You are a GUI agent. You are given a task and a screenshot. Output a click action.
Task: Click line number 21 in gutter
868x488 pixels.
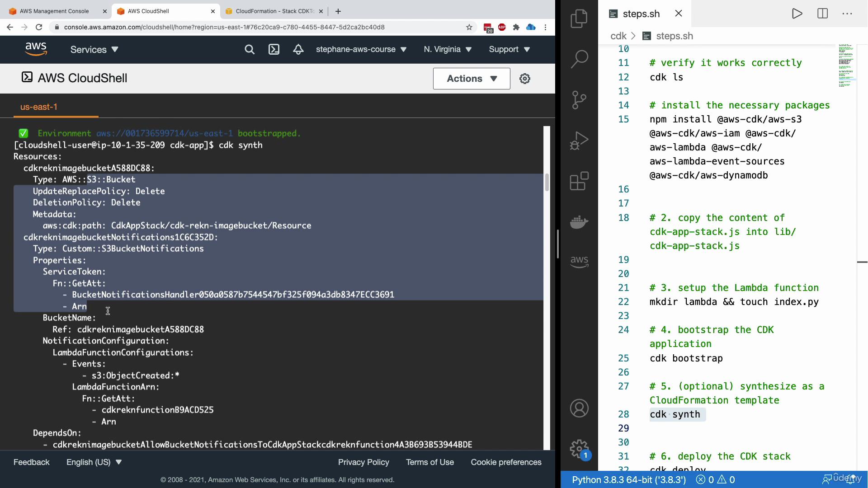(623, 288)
